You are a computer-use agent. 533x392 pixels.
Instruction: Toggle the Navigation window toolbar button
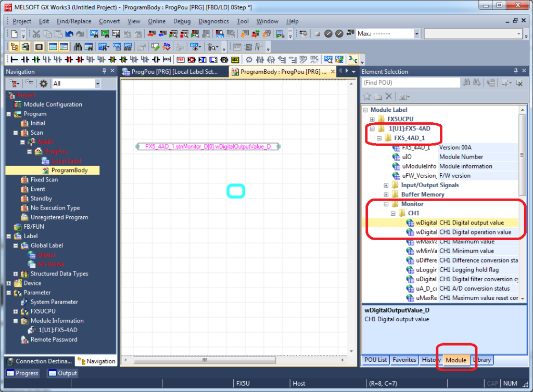click(x=15, y=47)
